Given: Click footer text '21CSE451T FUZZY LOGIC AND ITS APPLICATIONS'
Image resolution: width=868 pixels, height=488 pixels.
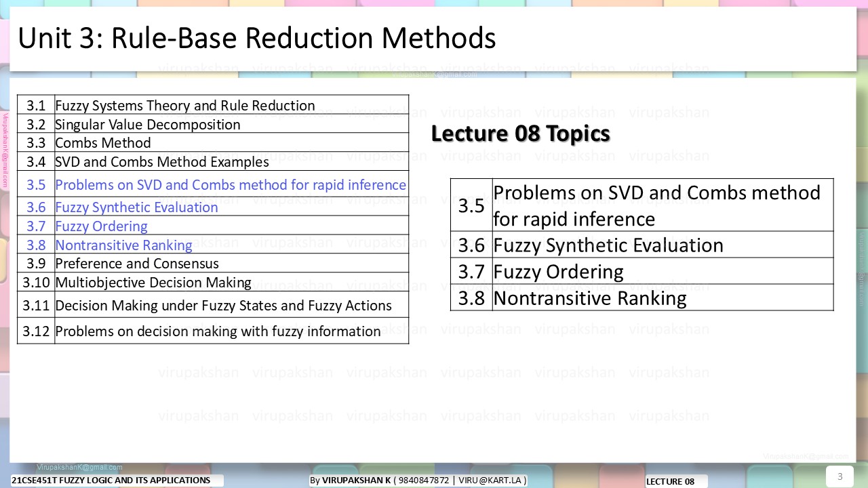Looking at the screenshot, I should pyautogui.click(x=111, y=481).
